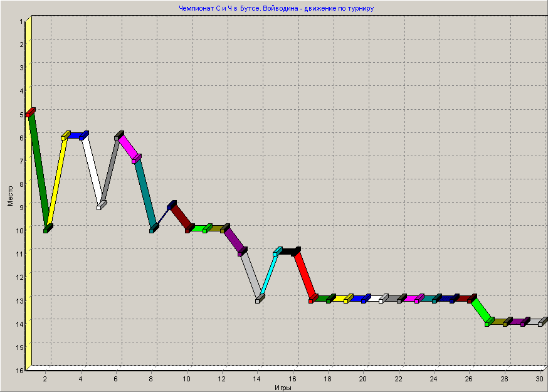The height and width of the screenshot is (392, 548).
Task: Select the gray marker at game 22, place 13
Action: point(402,299)
